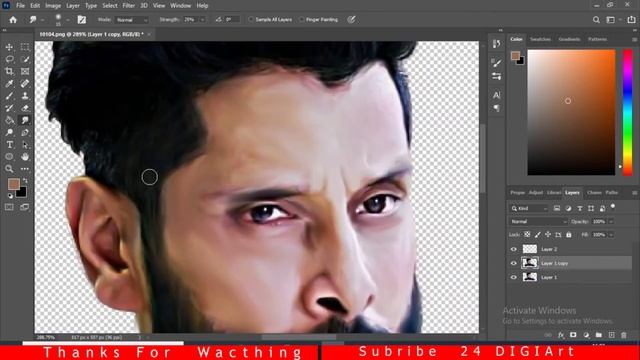Switch to the Channels tab
Screen dimensions: 640x360
594,192
